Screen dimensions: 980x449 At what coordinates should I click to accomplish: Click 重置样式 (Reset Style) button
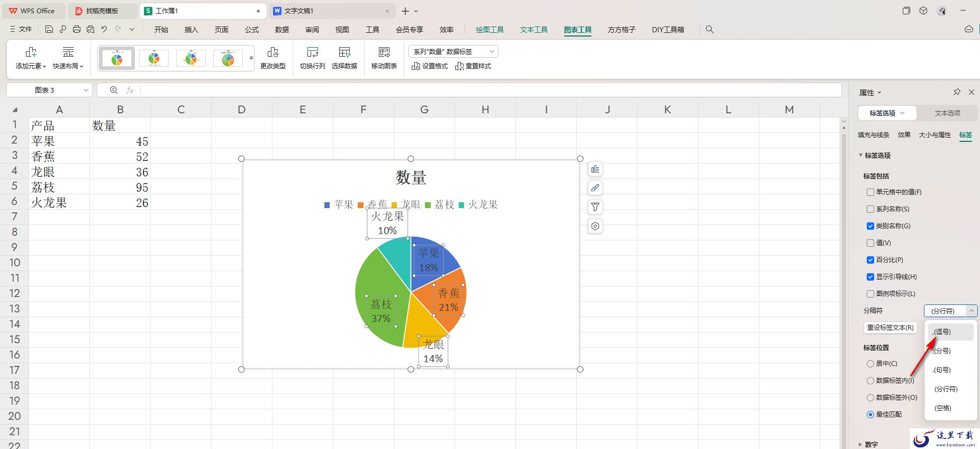(473, 66)
